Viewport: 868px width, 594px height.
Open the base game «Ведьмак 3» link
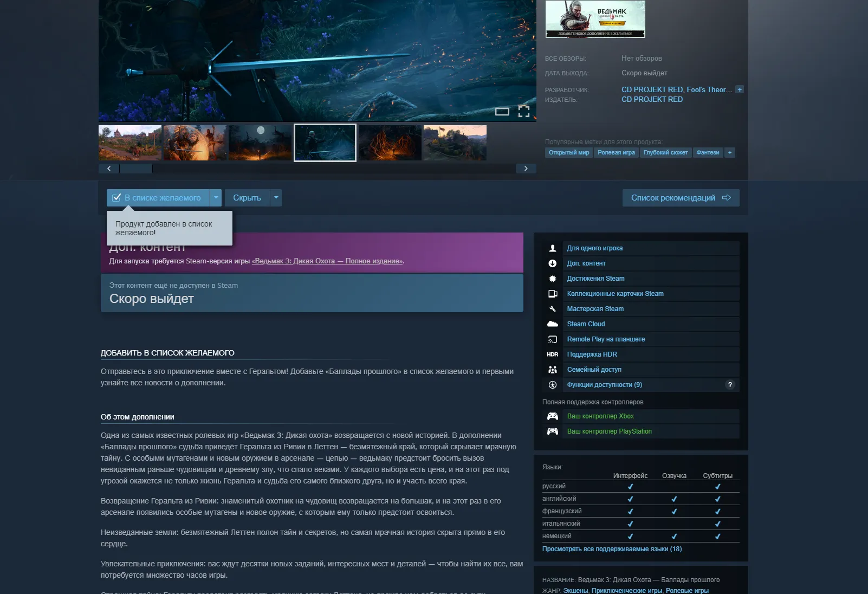(x=327, y=261)
